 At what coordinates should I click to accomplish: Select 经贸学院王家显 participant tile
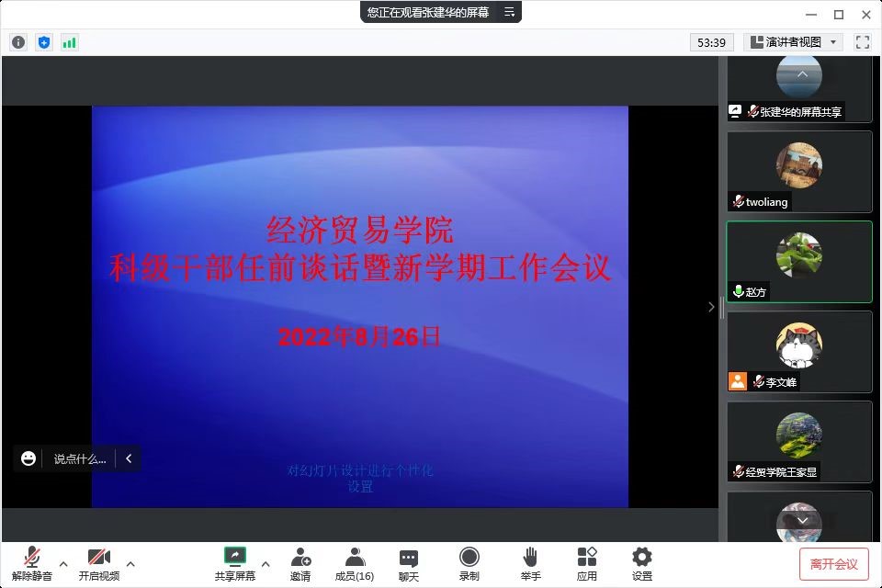(799, 442)
